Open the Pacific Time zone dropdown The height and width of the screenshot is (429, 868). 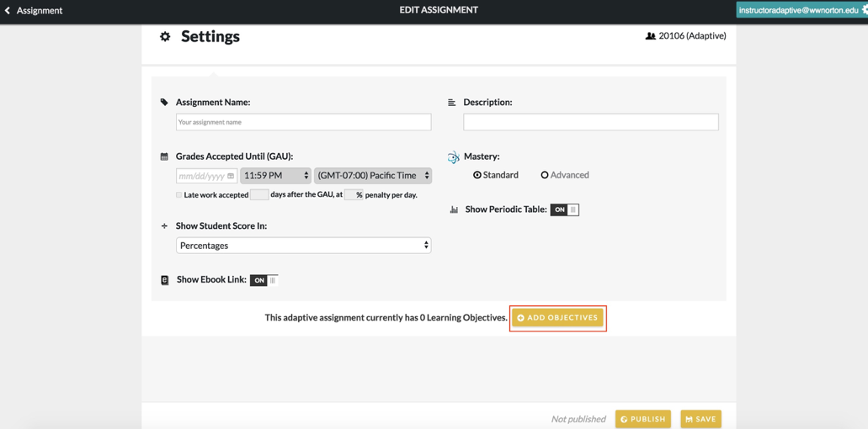click(x=372, y=176)
